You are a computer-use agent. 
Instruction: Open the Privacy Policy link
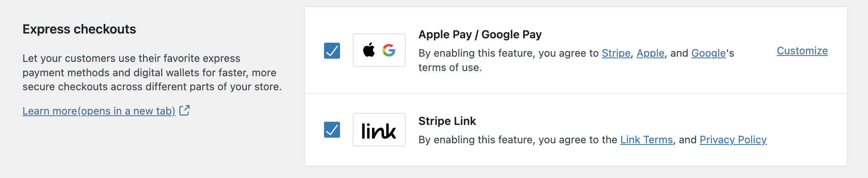[x=733, y=140]
